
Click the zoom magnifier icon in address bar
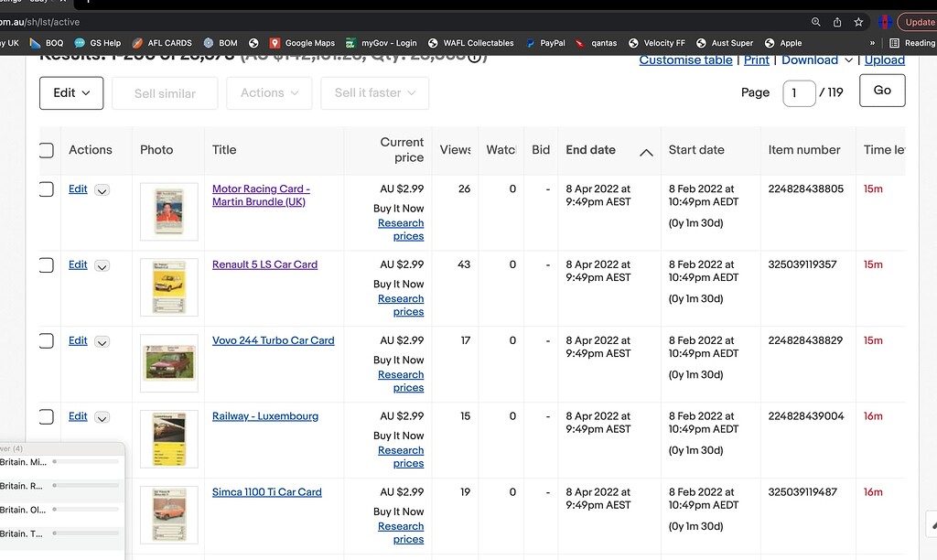coord(815,22)
